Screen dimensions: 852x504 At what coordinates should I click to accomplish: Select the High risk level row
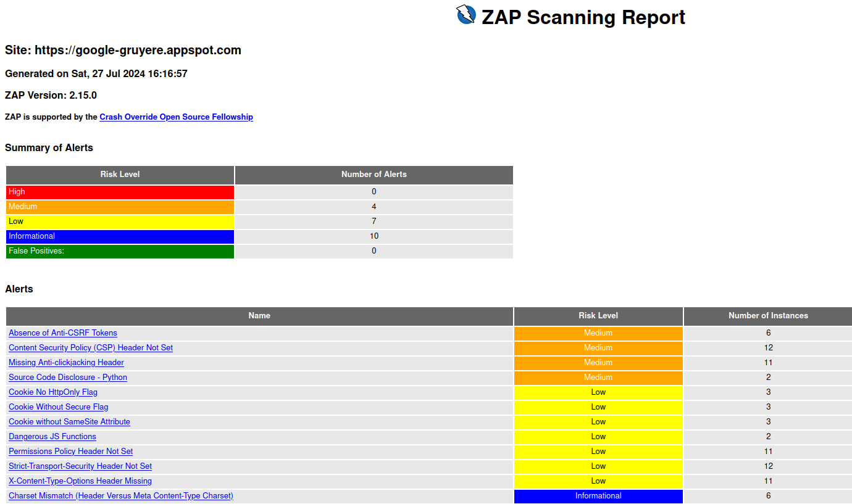pos(120,191)
